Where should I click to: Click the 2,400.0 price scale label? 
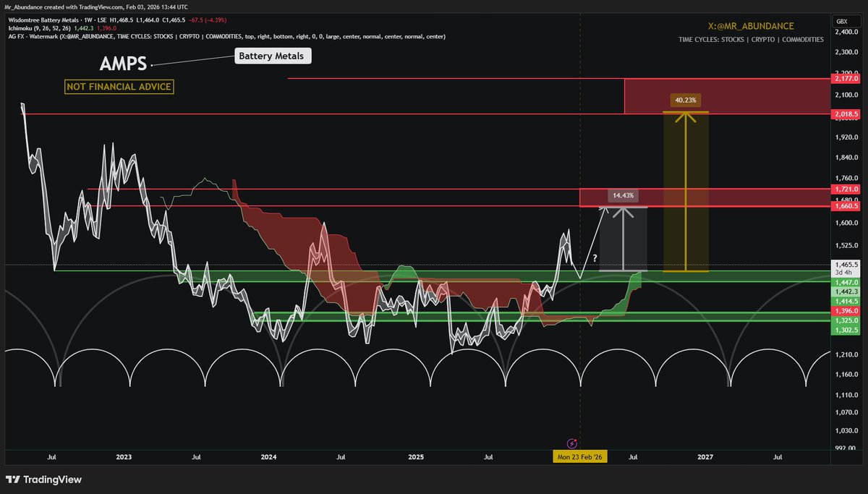coord(845,33)
